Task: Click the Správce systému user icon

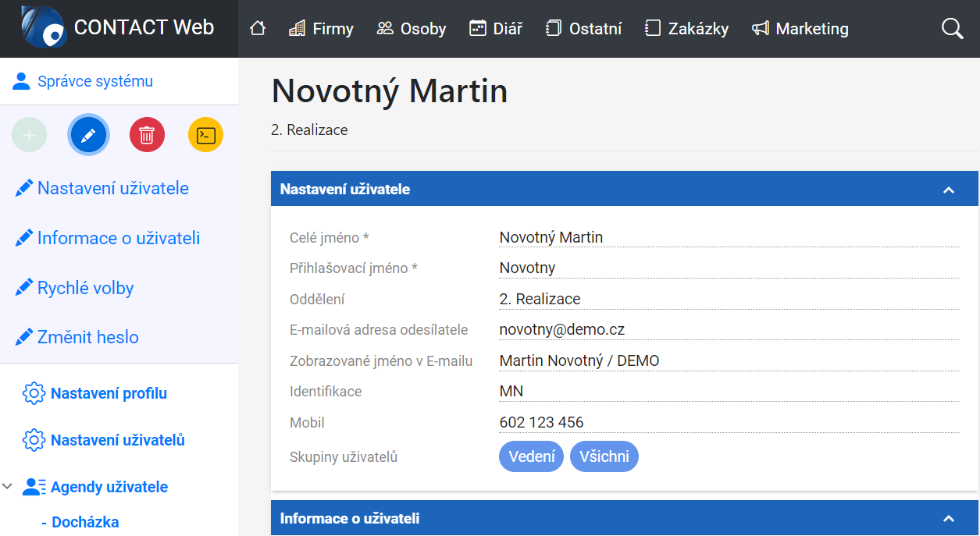Action: [21, 81]
